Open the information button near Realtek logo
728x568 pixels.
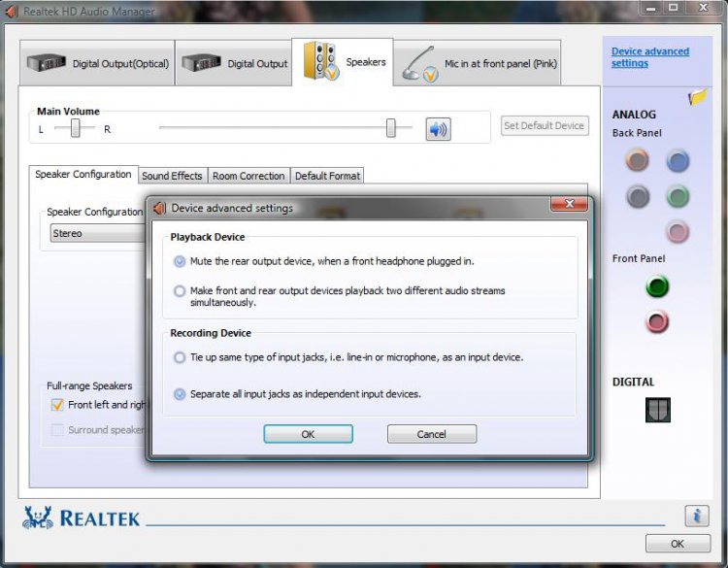(x=696, y=516)
